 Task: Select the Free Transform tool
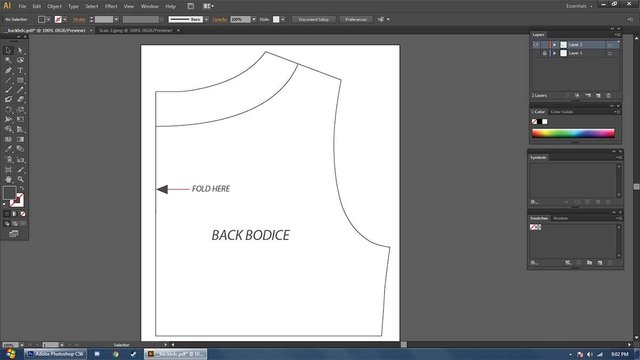(20, 119)
